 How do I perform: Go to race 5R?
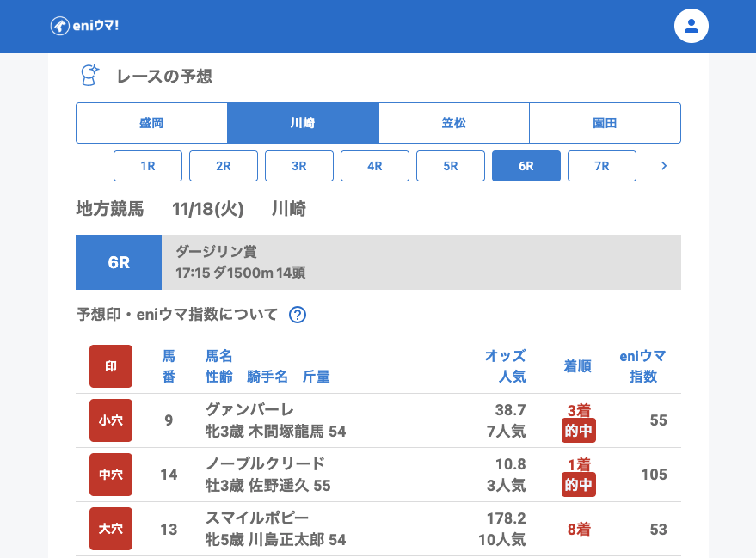tap(451, 166)
